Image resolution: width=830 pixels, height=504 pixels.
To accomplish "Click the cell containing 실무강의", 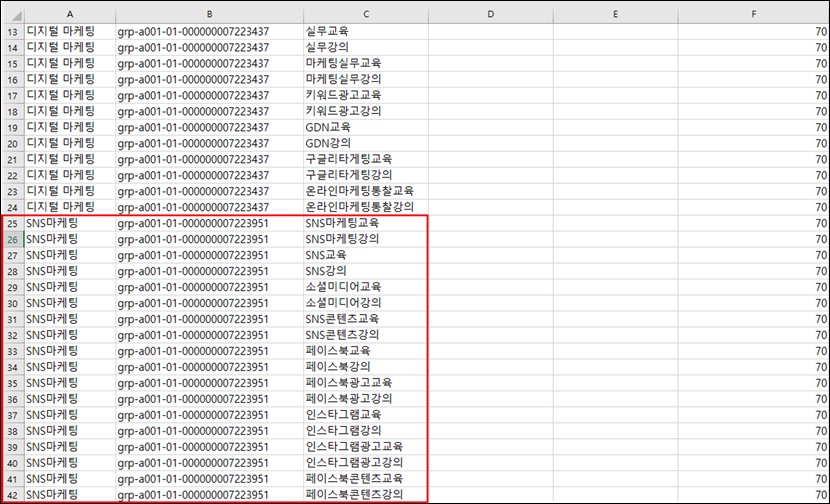I will [366, 47].
